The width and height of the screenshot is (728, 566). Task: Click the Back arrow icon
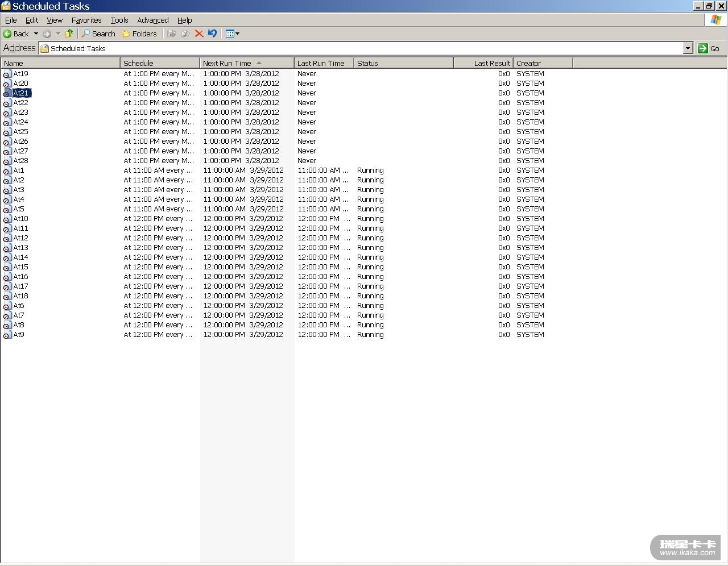[x=7, y=34]
